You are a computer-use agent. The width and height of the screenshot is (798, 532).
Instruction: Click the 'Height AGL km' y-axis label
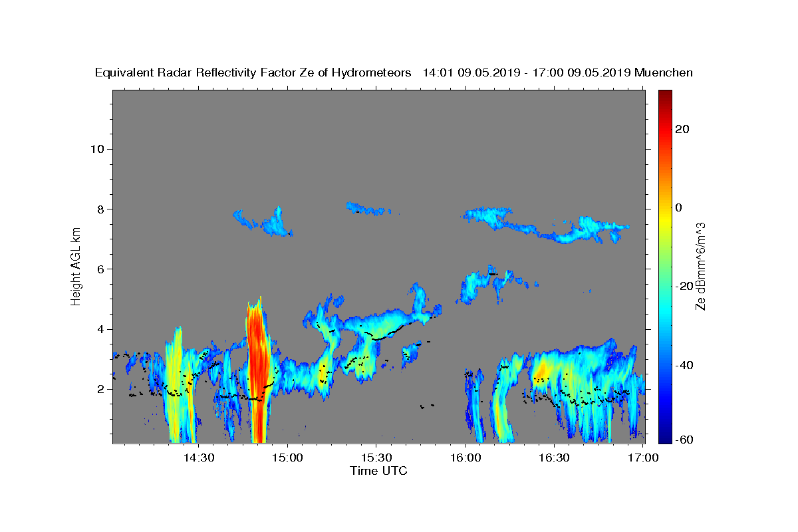[x=76, y=266]
